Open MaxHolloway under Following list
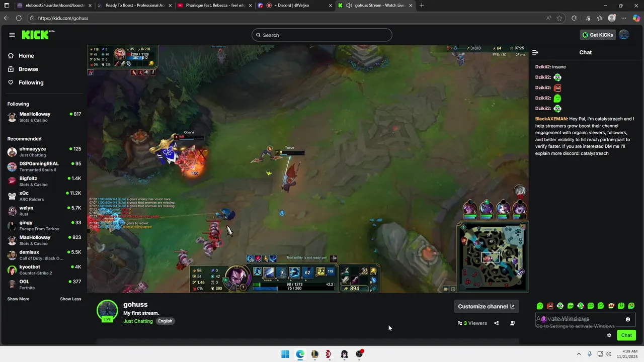 [44, 117]
